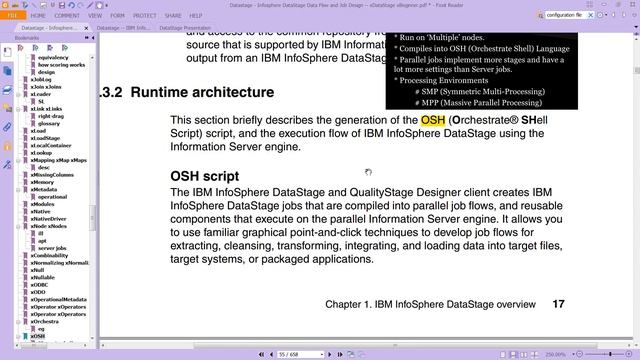Open the Security lock sidebar icon
640x360 pixels.
7,146
